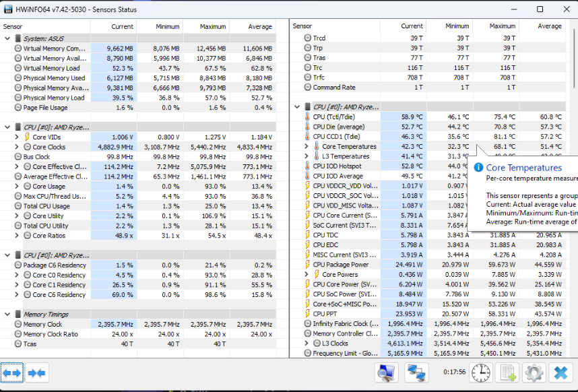
Task: Collapse the Memory Timings group
Action: point(7,315)
